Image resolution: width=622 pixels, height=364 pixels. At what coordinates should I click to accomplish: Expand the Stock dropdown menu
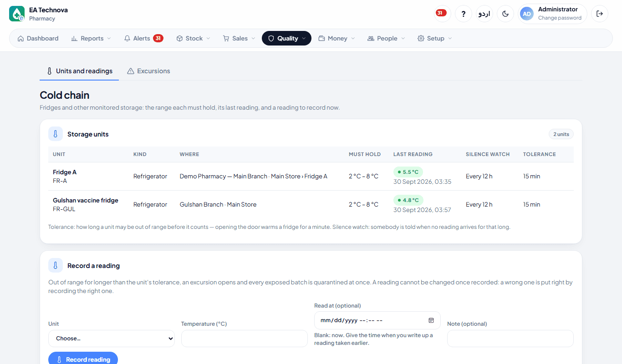tap(193, 38)
